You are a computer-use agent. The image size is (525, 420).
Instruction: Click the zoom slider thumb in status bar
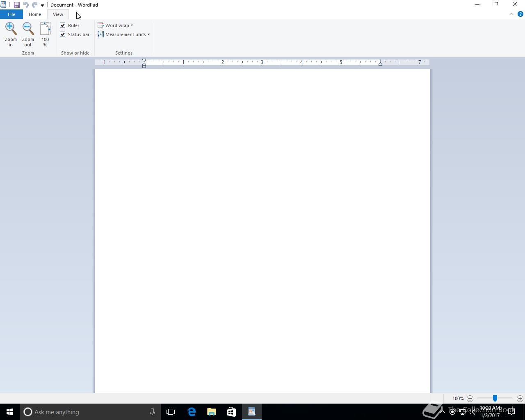[495, 398]
